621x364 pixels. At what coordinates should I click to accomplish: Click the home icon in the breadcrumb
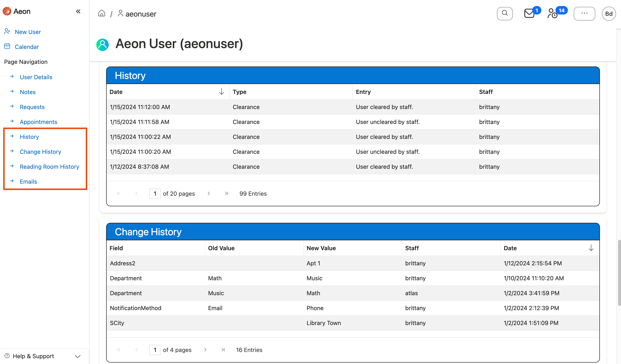pos(101,13)
